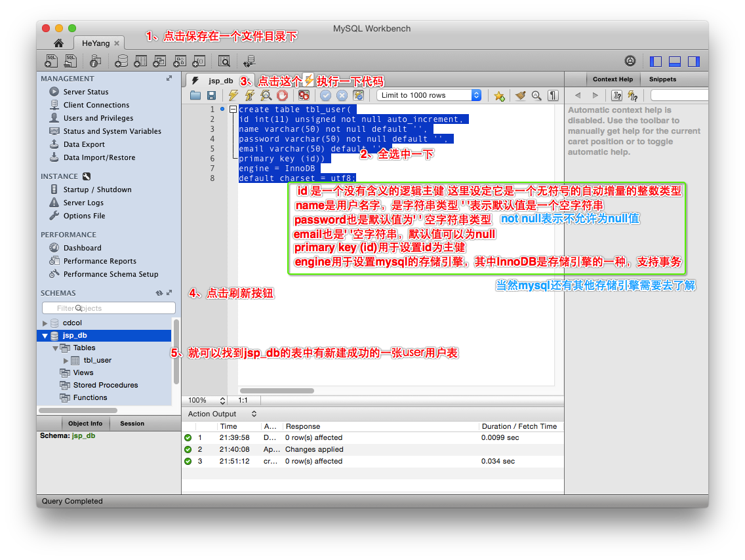
Task: Focus the Filter objects search field
Action: click(109, 308)
